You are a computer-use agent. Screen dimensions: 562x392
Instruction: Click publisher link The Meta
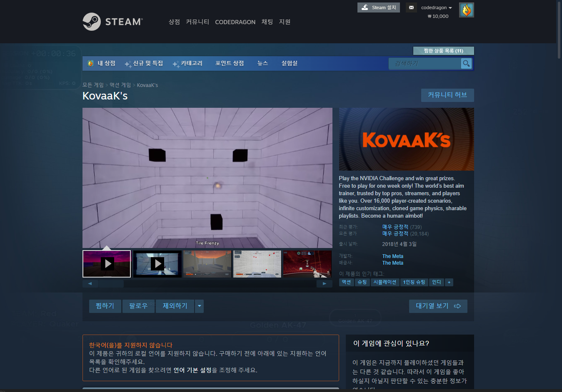click(393, 263)
